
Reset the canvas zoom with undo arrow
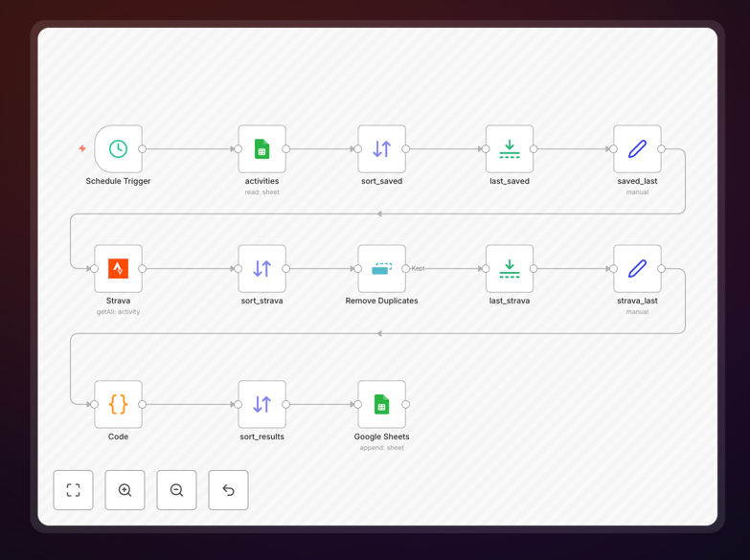tap(228, 490)
